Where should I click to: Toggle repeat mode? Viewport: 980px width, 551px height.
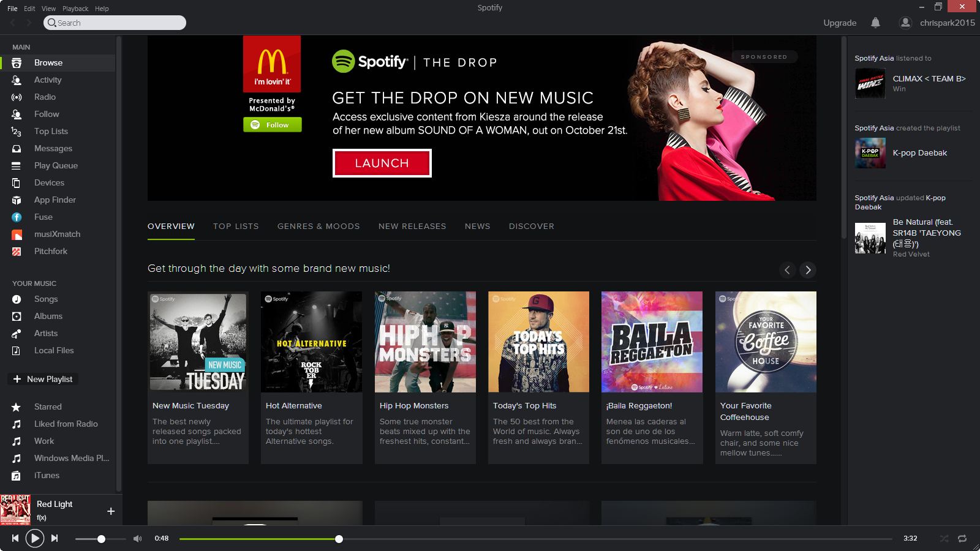(x=962, y=539)
